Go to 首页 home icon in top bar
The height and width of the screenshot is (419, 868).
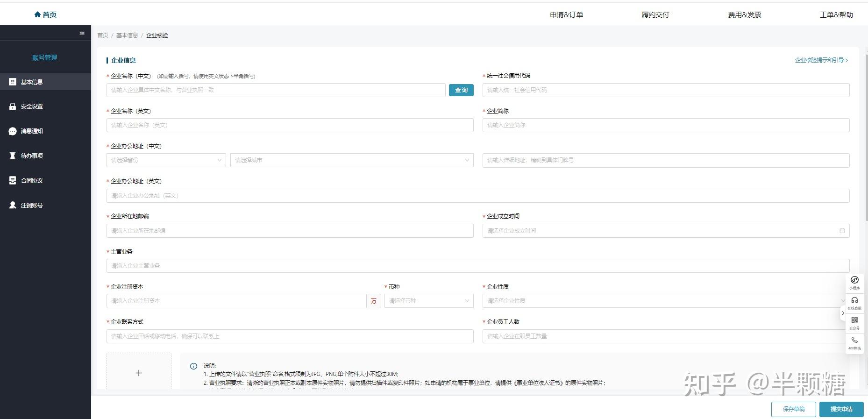point(45,14)
